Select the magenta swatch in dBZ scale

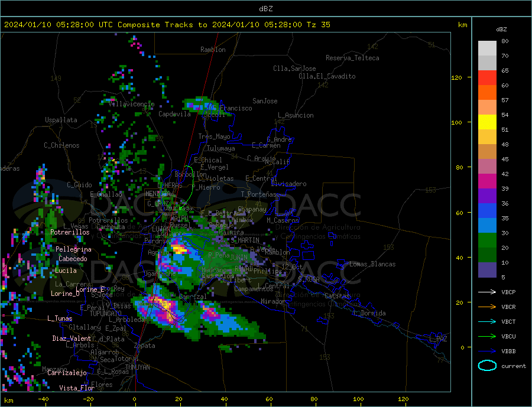[x=487, y=181]
